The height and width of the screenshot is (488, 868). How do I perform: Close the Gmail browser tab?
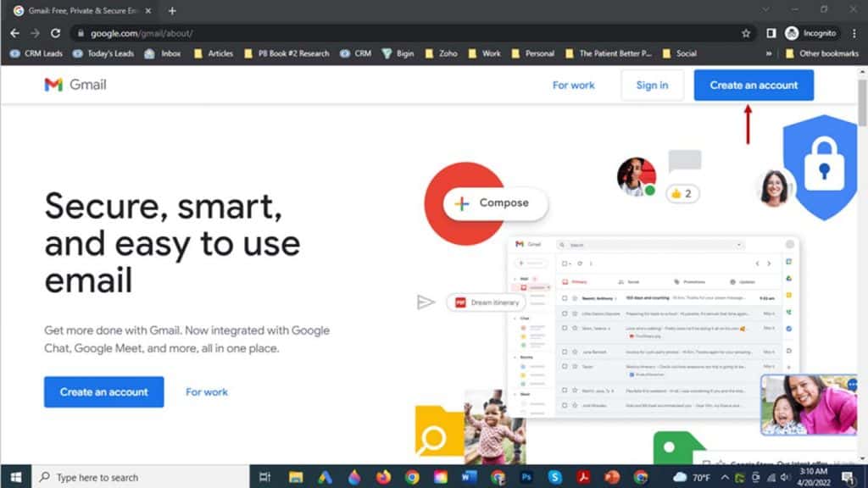point(147,10)
